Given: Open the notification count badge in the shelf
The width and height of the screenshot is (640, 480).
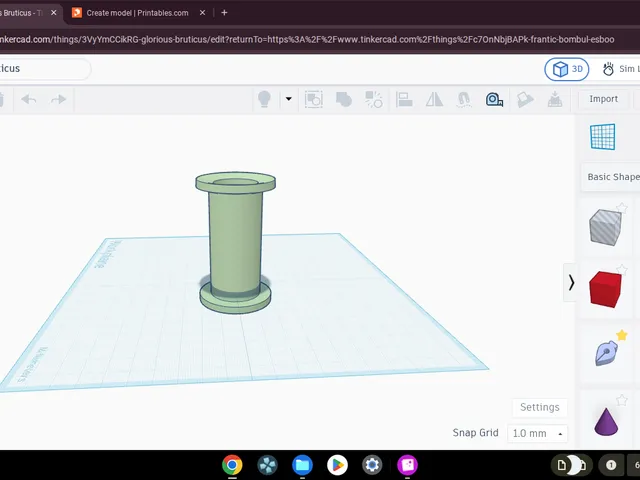Looking at the screenshot, I should tap(611, 465).
